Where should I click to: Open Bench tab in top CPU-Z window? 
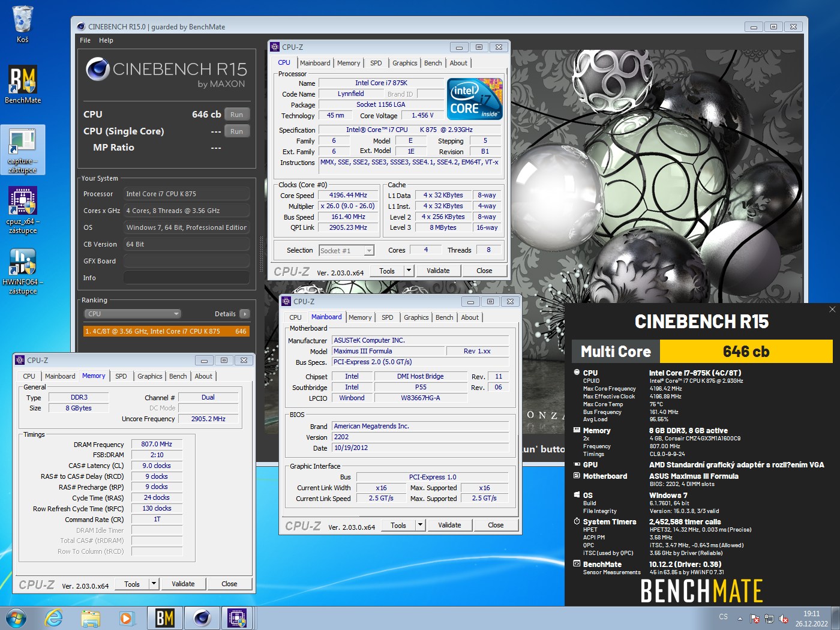[433, 63]
